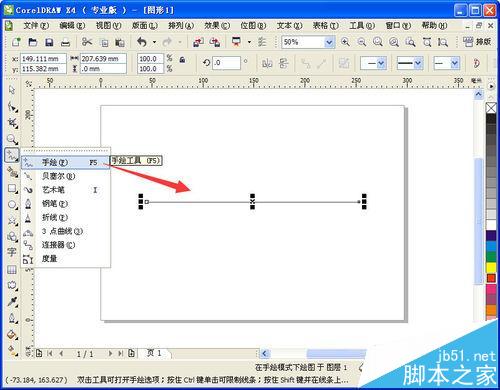Click the Zoom out magnifier icon
Viewport: 500px width, 390px height.
(362, 42)
